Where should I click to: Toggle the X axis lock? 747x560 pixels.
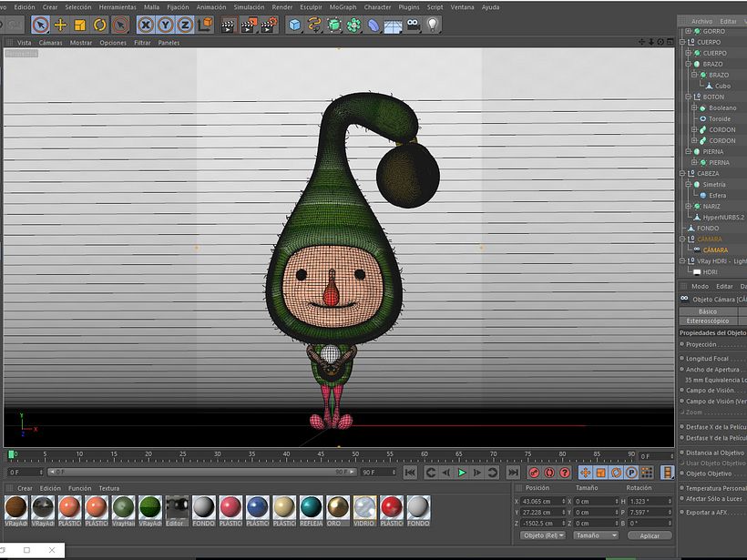coord(146,25)
